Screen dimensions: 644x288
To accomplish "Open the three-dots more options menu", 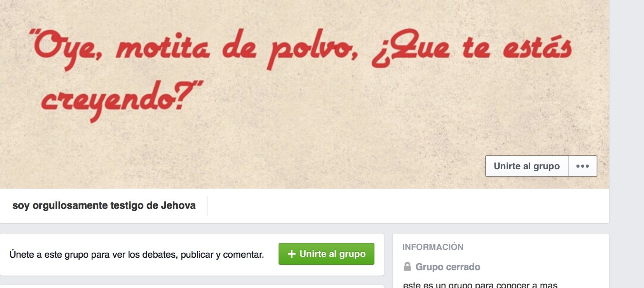I will tap(583, 166).
